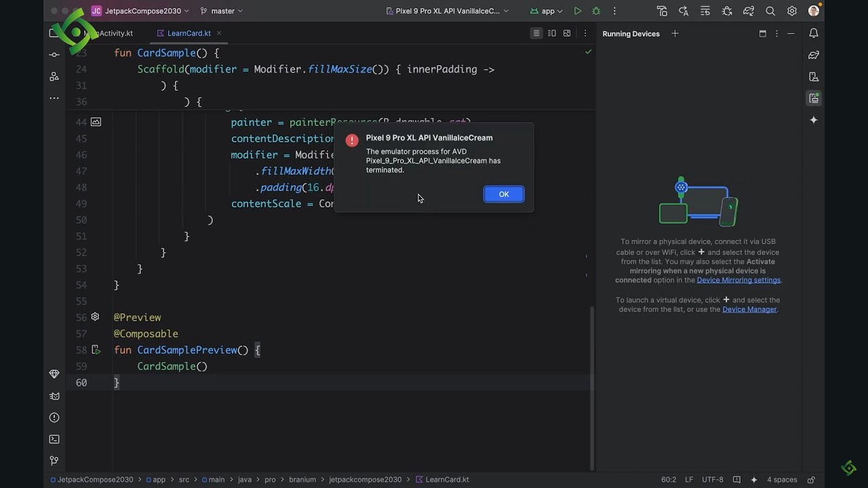Click the Running Tests list icon in the toolbar
Viewport: 868px width, 488px height.
pos(705,11)
